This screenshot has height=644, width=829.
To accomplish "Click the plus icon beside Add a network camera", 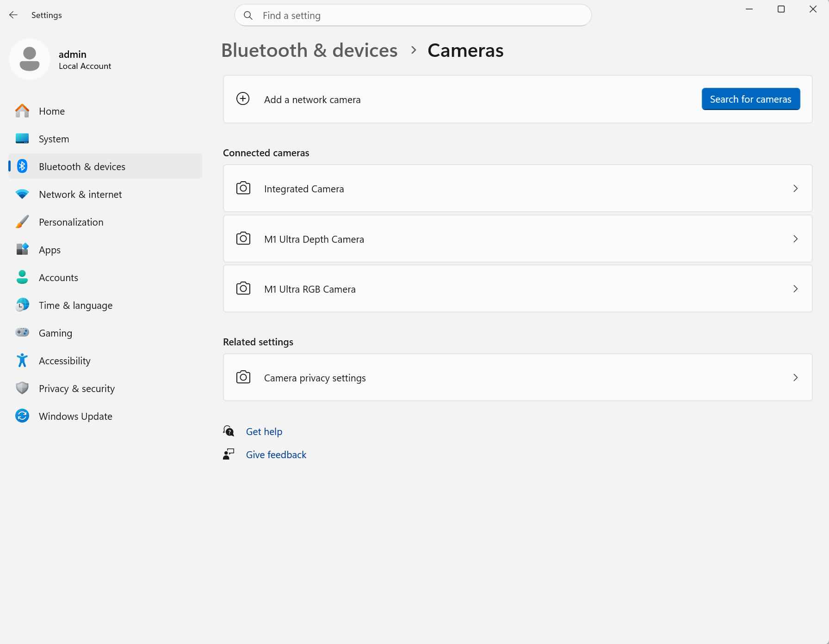I will coord(243,99).
